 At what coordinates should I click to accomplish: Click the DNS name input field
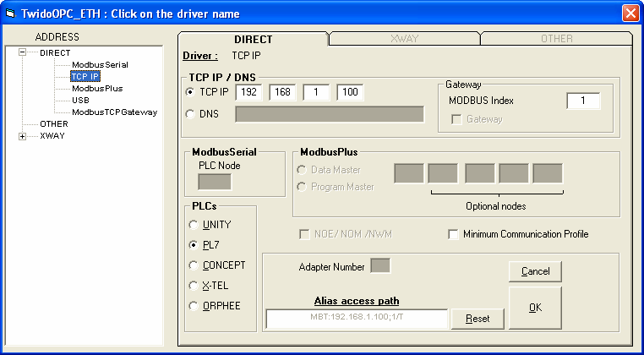(330, 114)
